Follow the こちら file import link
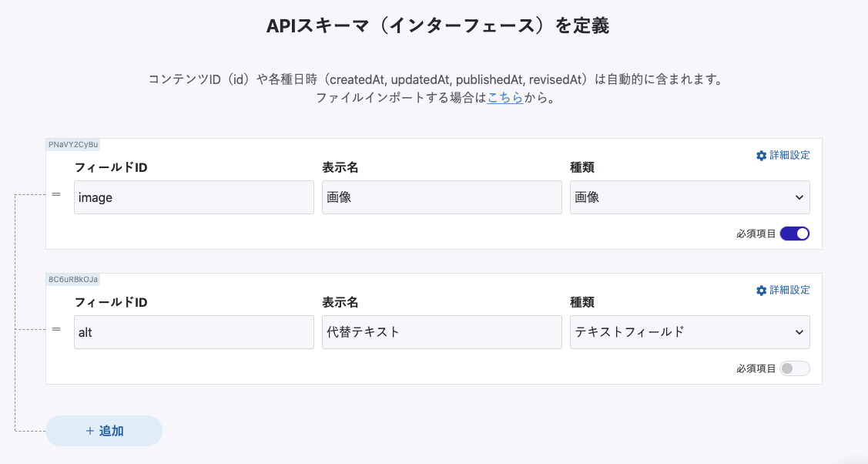The image size is (868, 464). coord(505,98)
